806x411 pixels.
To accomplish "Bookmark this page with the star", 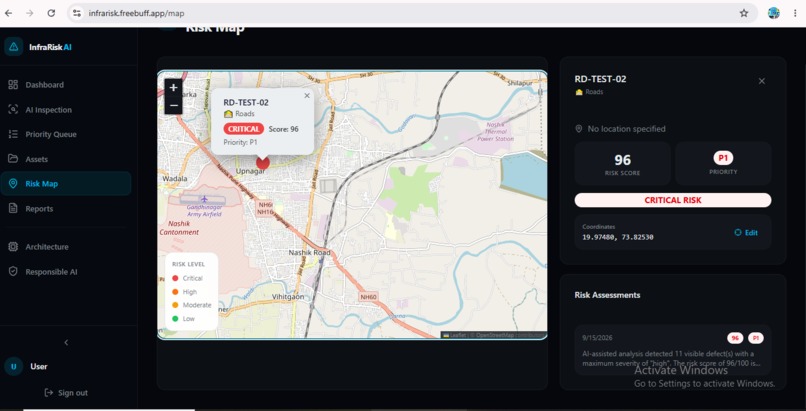I will [744, 13].
